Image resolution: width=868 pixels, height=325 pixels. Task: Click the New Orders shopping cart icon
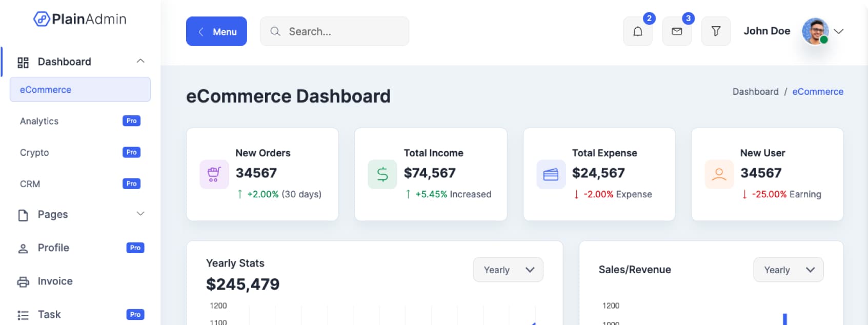(x=214, y=174)
